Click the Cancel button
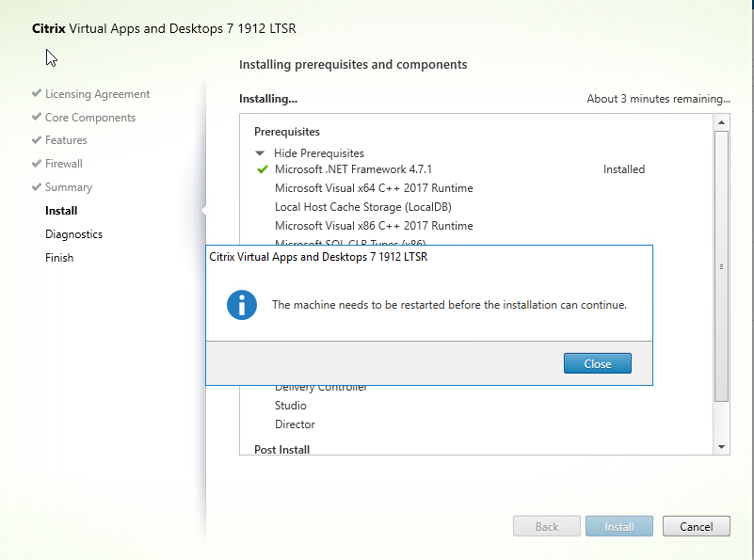This screenshot has height=560, width=754. [696, 526]
